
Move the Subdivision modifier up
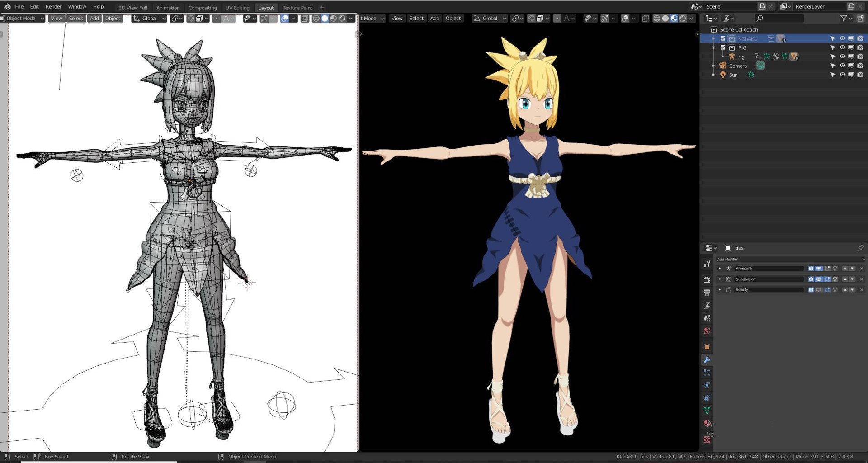845,279
